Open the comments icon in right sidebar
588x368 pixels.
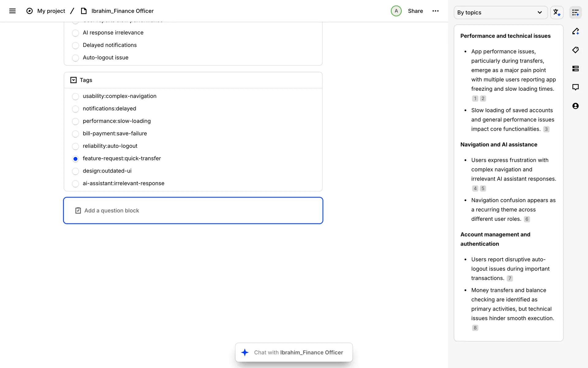(575, 87)
